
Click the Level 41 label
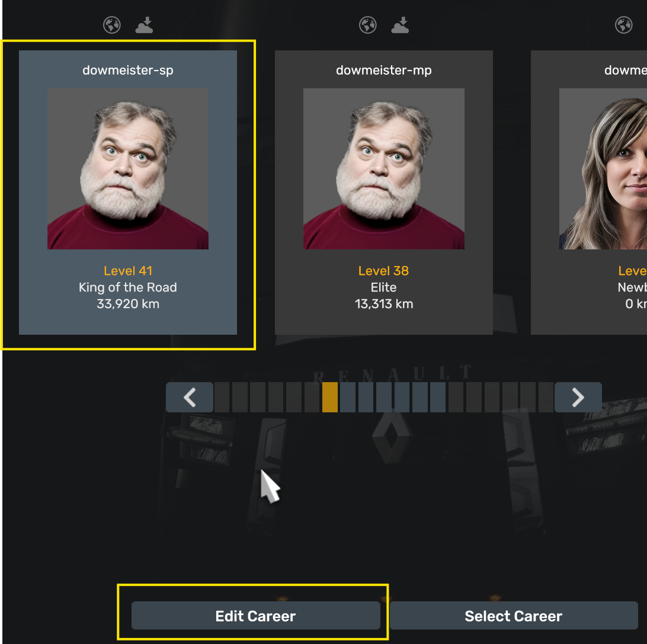point(128,271)
